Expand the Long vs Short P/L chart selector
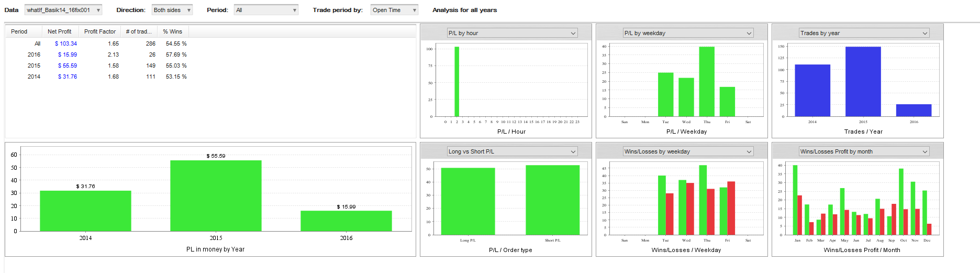Image resolution: width=980 pixels, height=273 pixels. click(513, 151)
